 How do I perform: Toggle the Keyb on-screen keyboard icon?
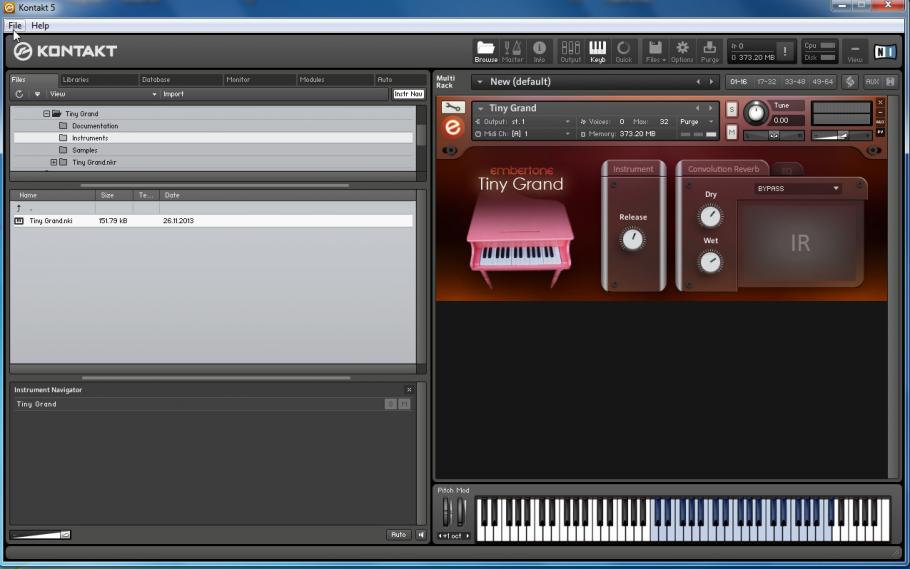click(x=597, y=51)
